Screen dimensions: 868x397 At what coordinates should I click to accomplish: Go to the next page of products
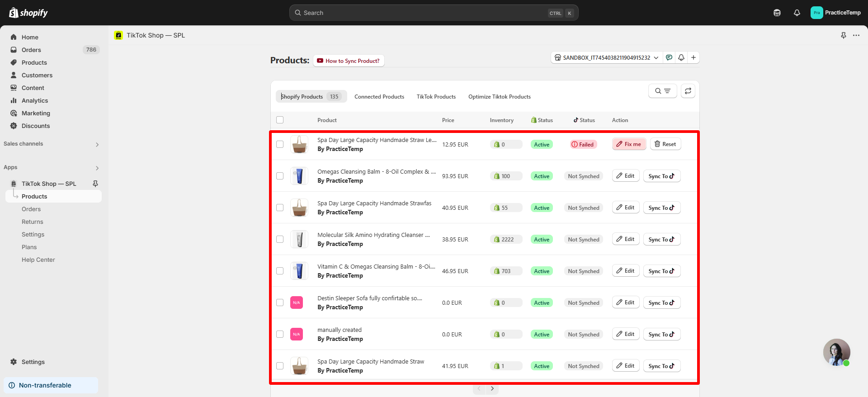click(x=492, y=388)
